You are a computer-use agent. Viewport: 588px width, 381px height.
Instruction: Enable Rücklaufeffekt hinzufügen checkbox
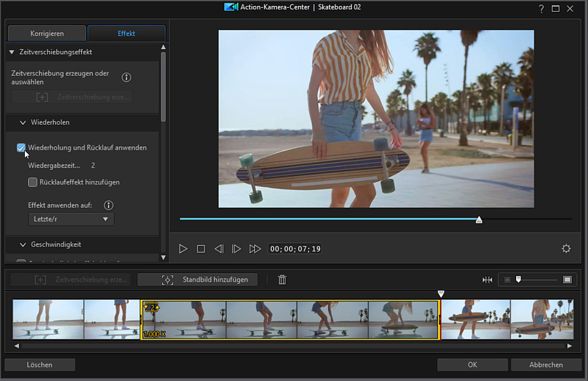pyautogui.click(x=33, y=182)
